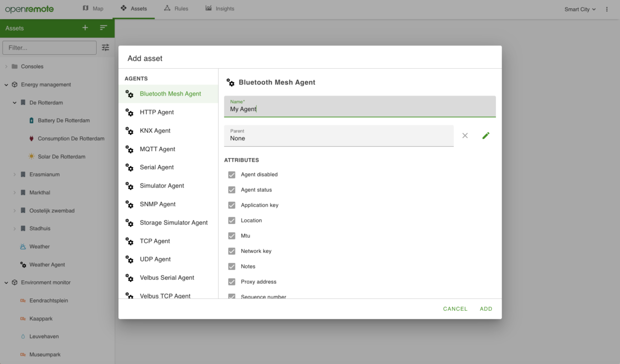Viewport: 620px width, 364px height.
Task: Select Bluetooth Mesh Agent in list
Action: coord(168,94)
